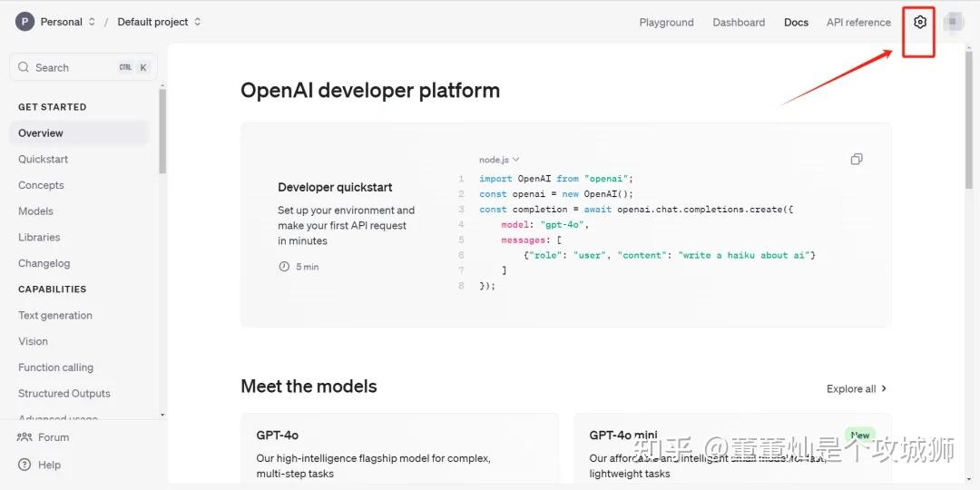Open Function calling in the sidebar
Image resolution: width=980 pixels, height=490 pixels.
point(56,367)
